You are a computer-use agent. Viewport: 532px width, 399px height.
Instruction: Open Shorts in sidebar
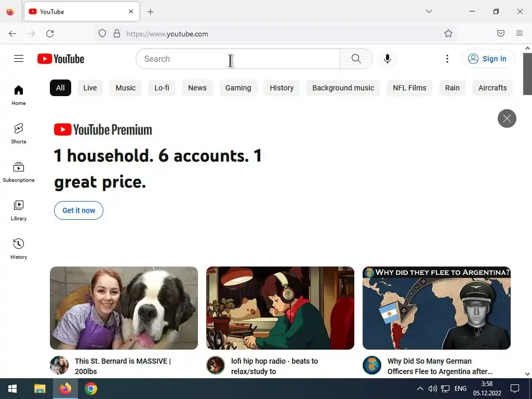(x=19, y=134)
